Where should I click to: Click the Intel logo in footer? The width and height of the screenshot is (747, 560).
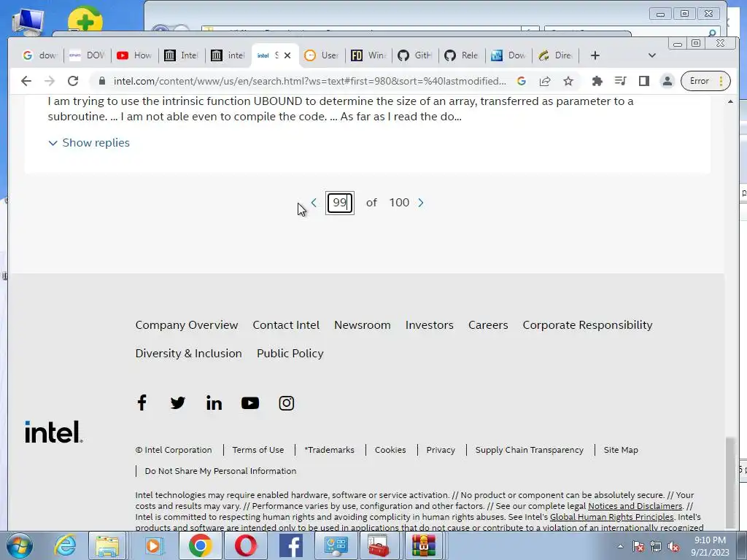[54, 432]
